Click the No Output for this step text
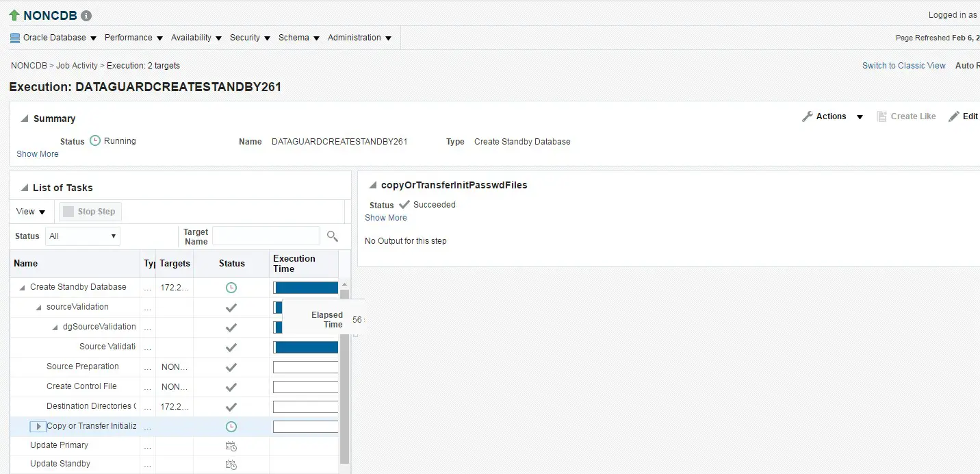 406,241
